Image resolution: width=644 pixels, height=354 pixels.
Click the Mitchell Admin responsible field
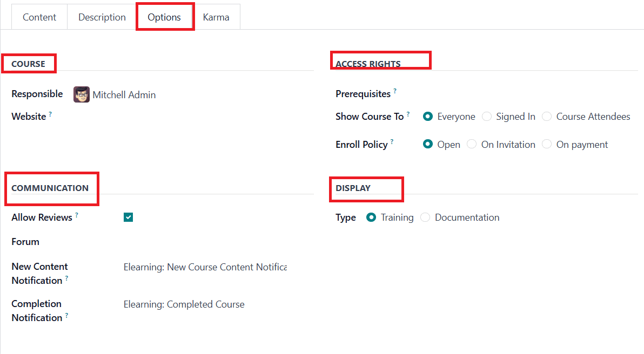124,95
